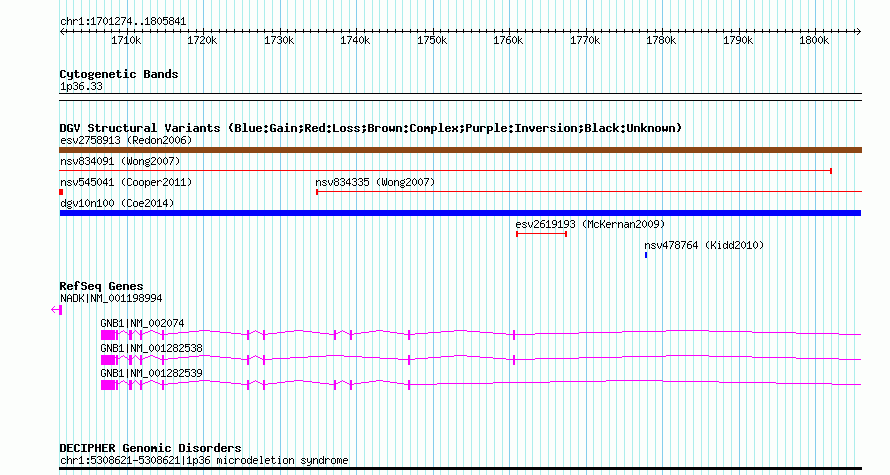
Task: Open nsv834335 (Wong2007) variant label
Action: tap(375, 182)
